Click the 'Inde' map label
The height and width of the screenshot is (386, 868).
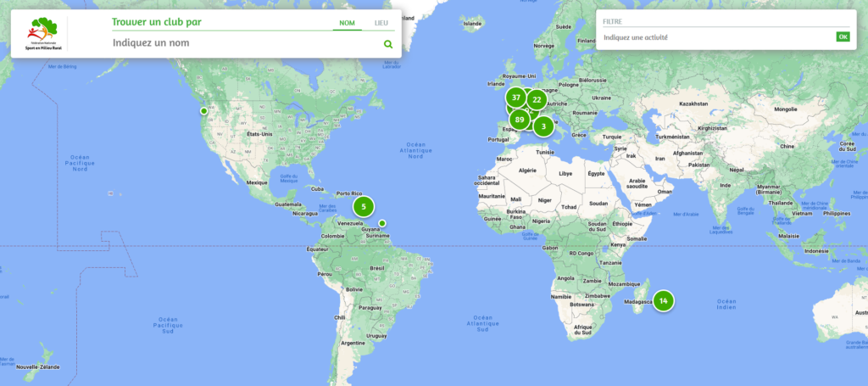click(x=726, y=185)
